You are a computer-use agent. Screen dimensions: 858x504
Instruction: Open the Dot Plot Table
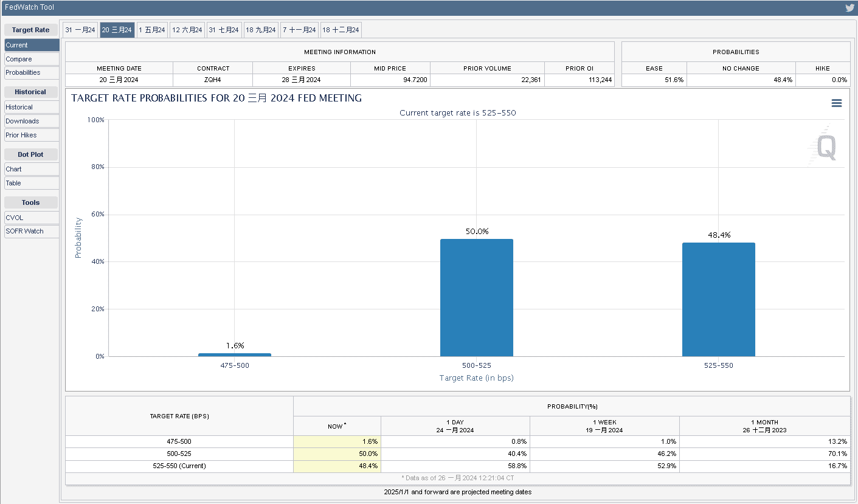pos(32,183)
